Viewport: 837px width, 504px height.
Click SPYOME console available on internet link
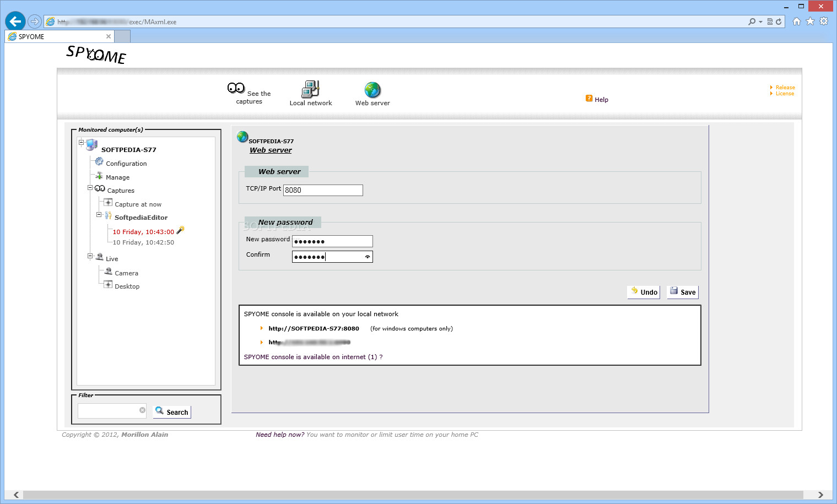pos(313,357)
